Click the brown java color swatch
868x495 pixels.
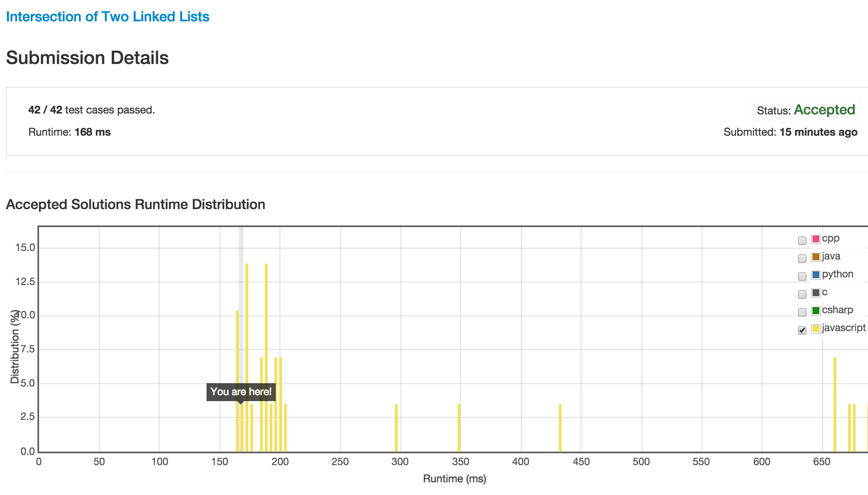click(816, 257)
